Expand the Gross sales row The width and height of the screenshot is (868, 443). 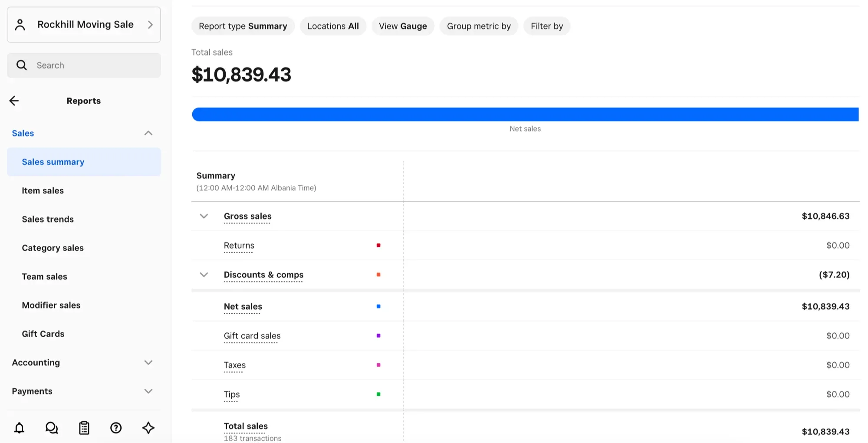(x=204, y=216)
